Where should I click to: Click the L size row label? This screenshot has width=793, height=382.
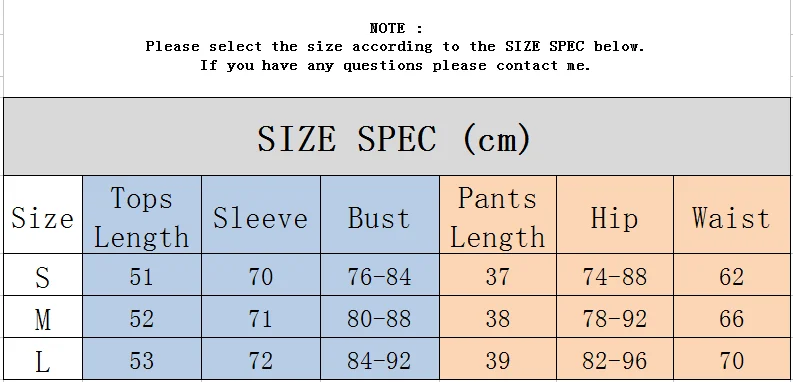[x=43, y=359]
